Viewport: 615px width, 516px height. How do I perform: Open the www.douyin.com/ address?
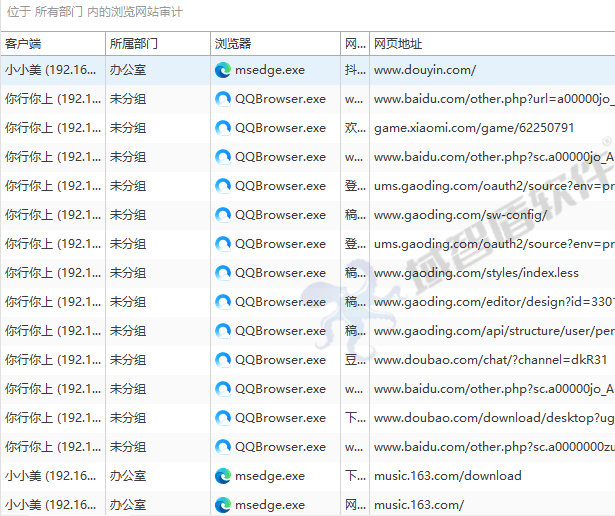(x=425, y=70)
